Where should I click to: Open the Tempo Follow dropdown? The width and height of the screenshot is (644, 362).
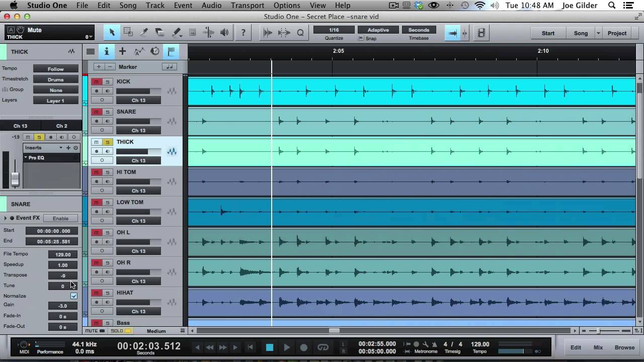[x=56, y=69]
